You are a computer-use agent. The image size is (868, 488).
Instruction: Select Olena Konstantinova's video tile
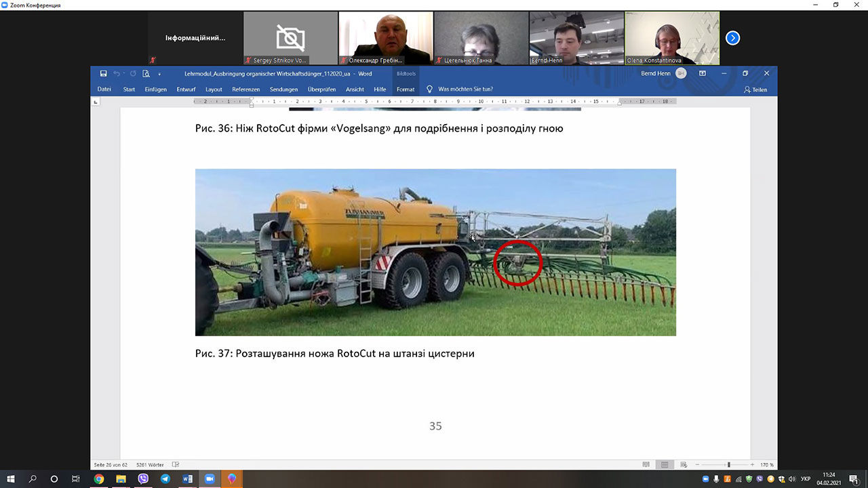pyautogui.click(x=672, y=38)
